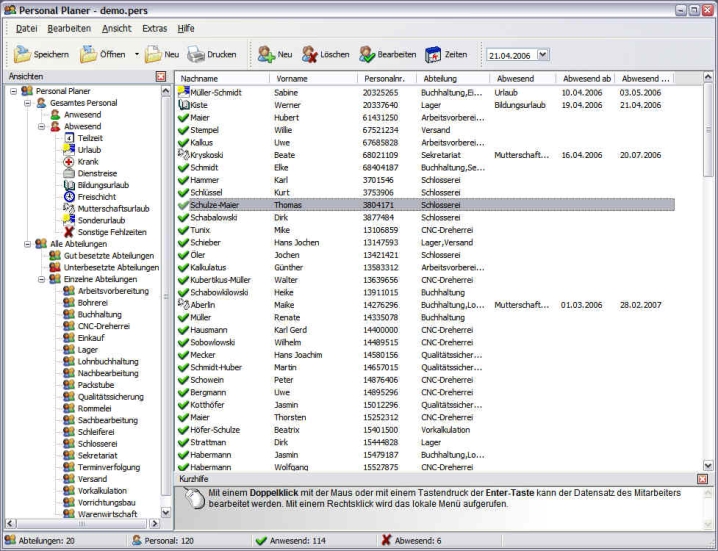Collapse the Einzelne Abteilungen tree node
Image resolution: width=718 pixels, height=551 pixels.
[42, 279]
